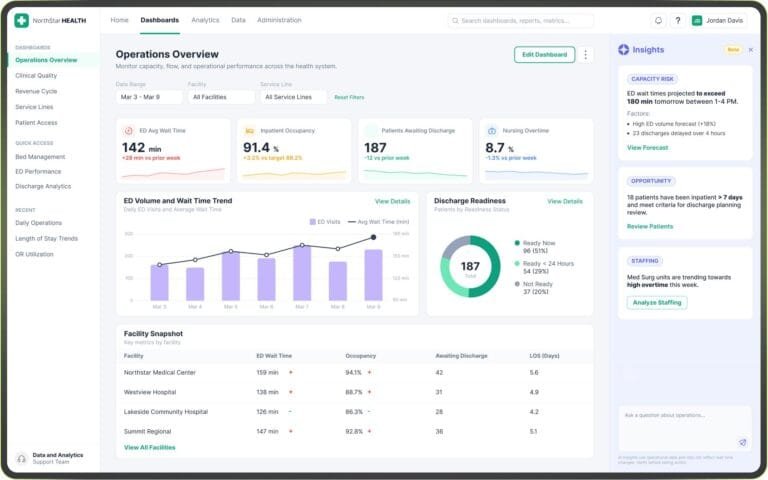This screenshot has width=768, height=480.
Task: Click the Analyze Staffing button
Action: (x=657, y=303)
